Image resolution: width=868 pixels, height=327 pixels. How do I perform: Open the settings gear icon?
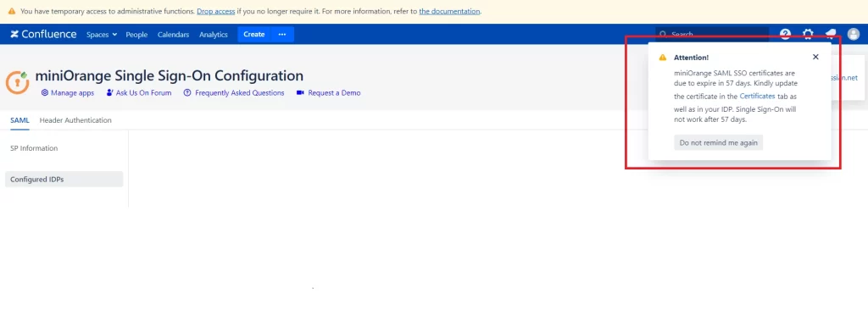(x=808, y=34)
